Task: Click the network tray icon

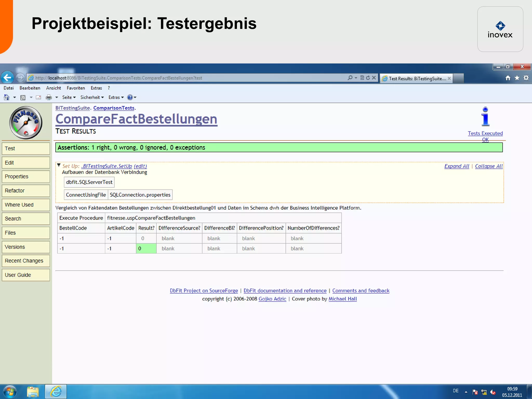Action: 484,392
